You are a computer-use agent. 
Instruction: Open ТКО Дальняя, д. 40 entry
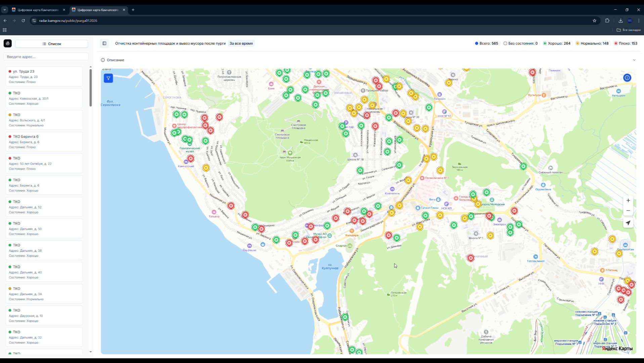[x=44, y=272]
